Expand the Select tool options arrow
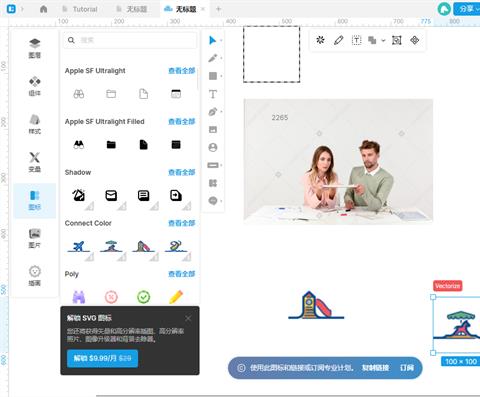Viewport: 480px width, 397px height. click(221, 41)
